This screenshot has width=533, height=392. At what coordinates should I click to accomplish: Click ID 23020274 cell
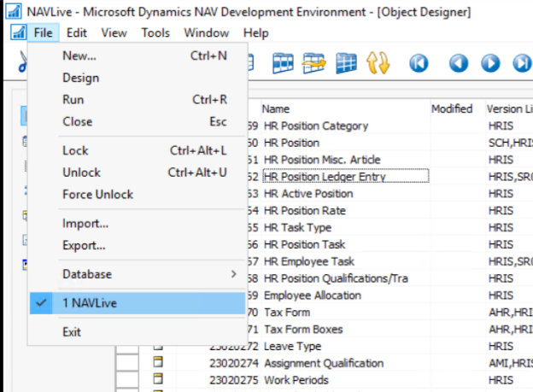coord(219,363)
